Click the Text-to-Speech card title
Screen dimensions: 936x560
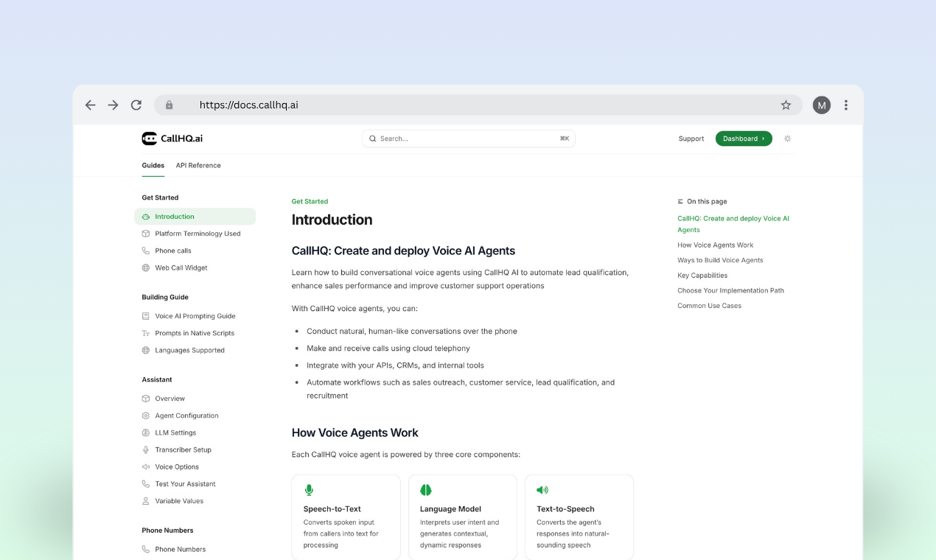coord(565,509)
